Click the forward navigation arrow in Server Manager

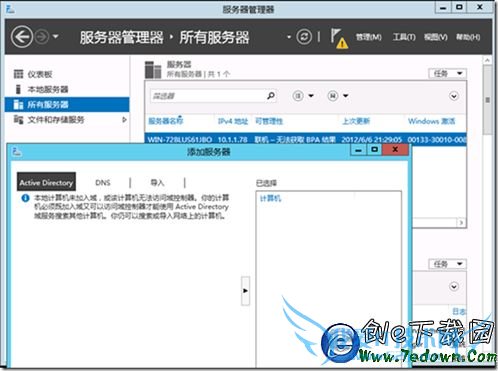tap(42, 37)
